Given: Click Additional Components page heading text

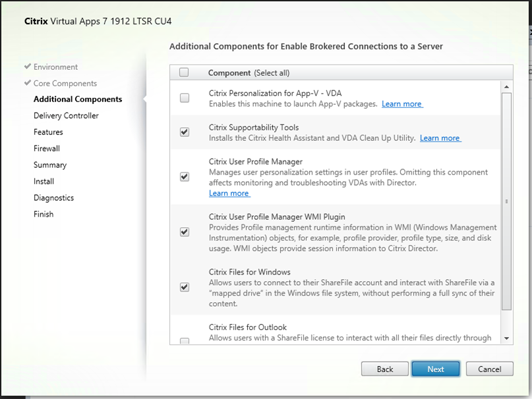Looking at the screenshot, I should pos(306,47).
